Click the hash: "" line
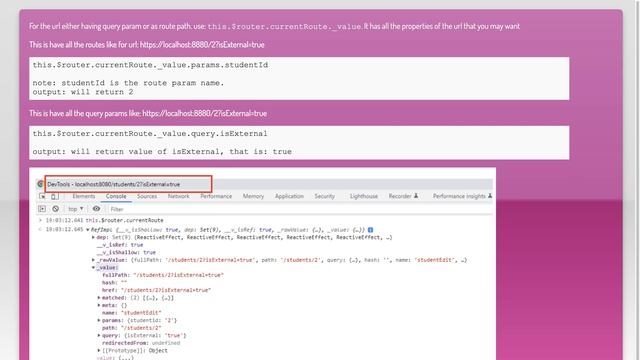The width and height of the screenshot is (640, 360). pos(114,282)
